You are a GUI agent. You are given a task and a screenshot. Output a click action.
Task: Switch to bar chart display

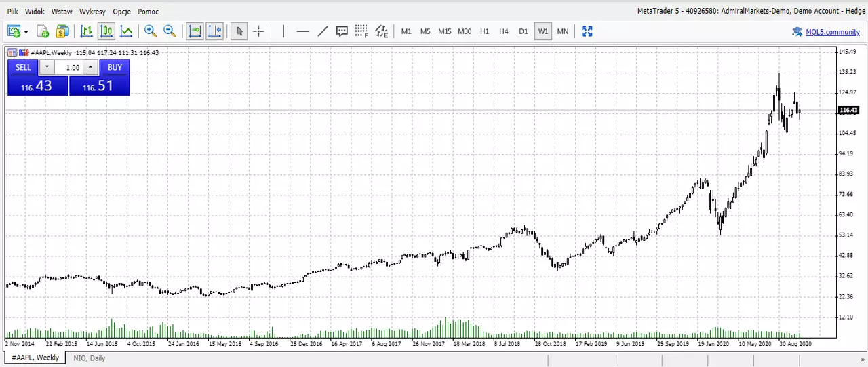(87, 31)
